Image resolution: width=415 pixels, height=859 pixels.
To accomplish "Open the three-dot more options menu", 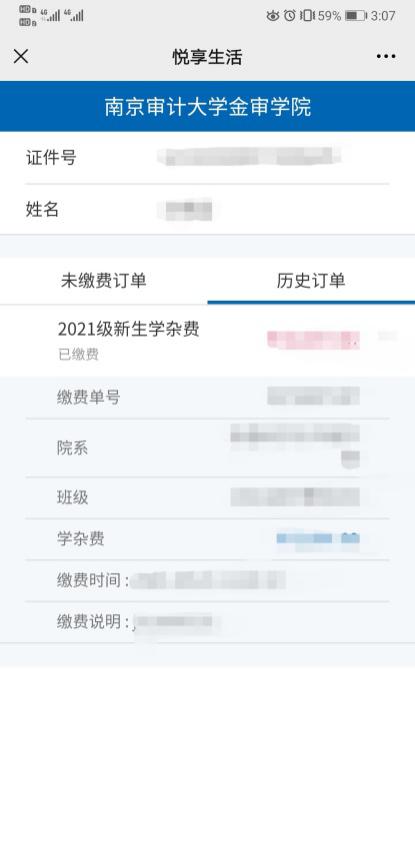I will 386,56.
